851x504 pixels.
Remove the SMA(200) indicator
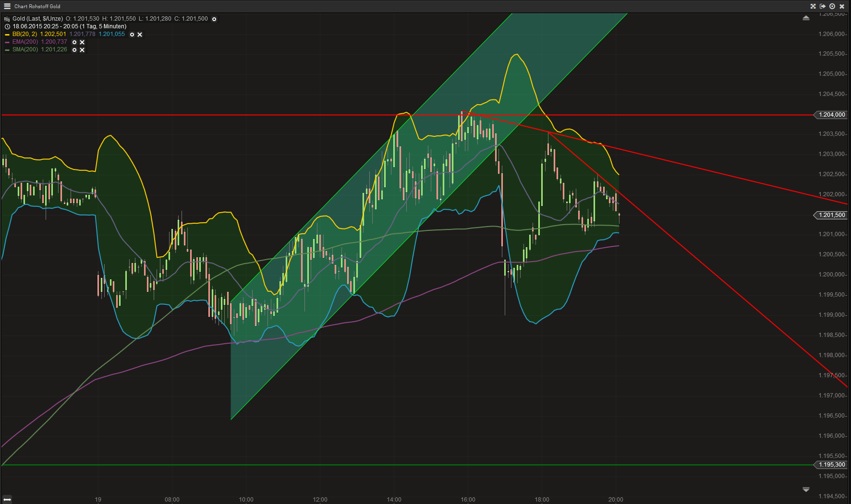click(x=82, y=49)
